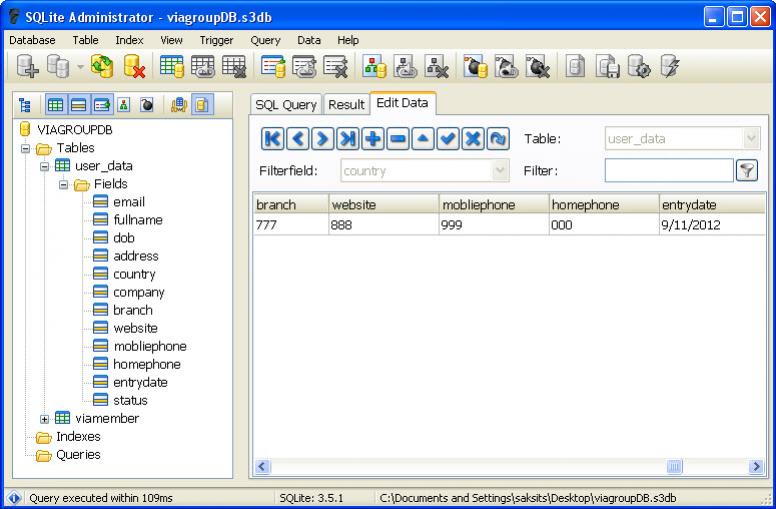Apply the filter using funnel icon
The height and width of the screenshot is (509, 776).
[746, 171]
